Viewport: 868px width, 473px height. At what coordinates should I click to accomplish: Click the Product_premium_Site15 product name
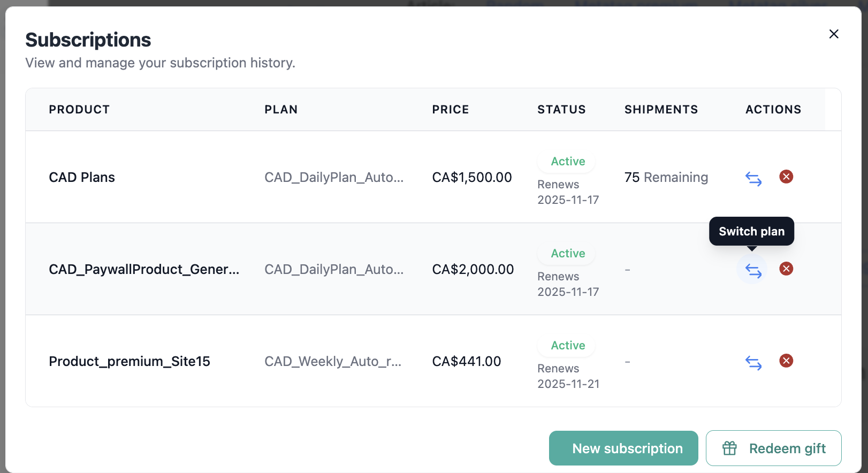click(130, 362)
